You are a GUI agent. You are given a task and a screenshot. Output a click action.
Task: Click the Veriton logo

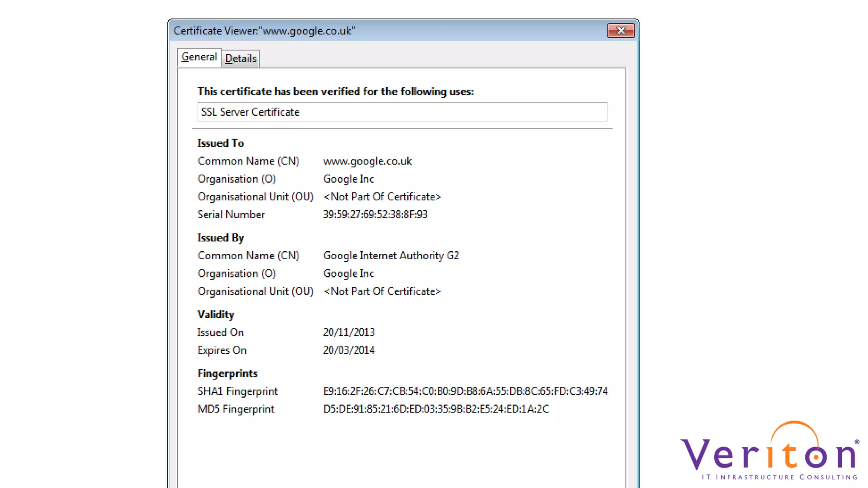(x=769, y=452)
